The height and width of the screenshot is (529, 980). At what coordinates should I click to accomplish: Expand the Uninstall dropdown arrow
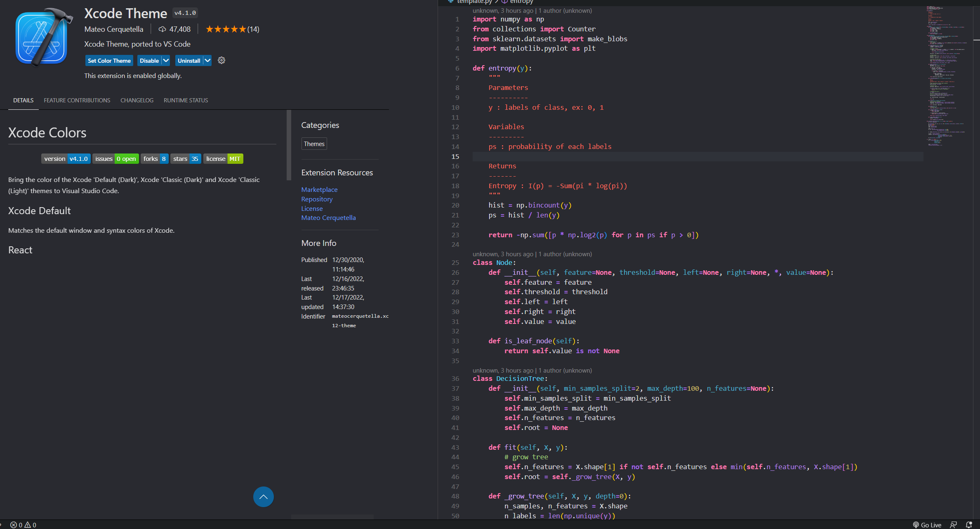coord(207,61)
